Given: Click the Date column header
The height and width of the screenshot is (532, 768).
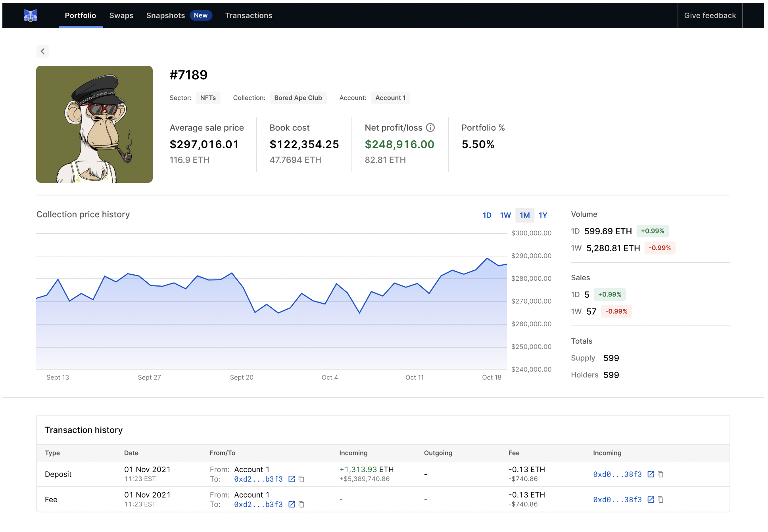Looking at the screenshot, I should click(131, 453).
